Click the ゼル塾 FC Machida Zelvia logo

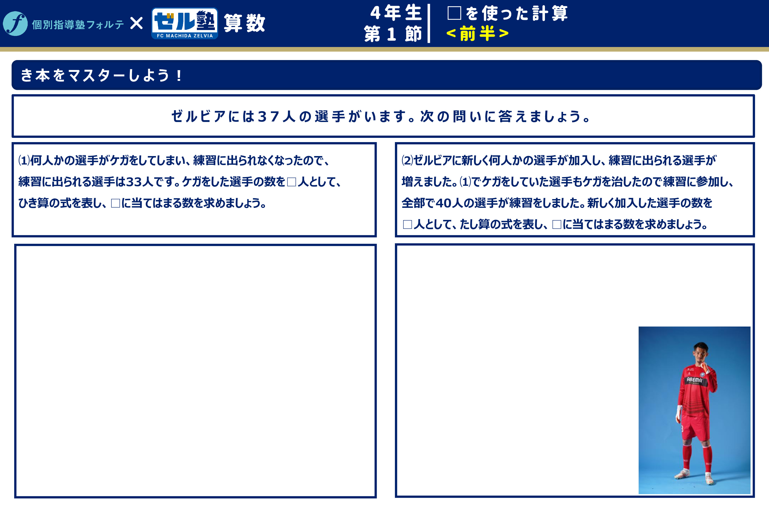pos(184,21)
